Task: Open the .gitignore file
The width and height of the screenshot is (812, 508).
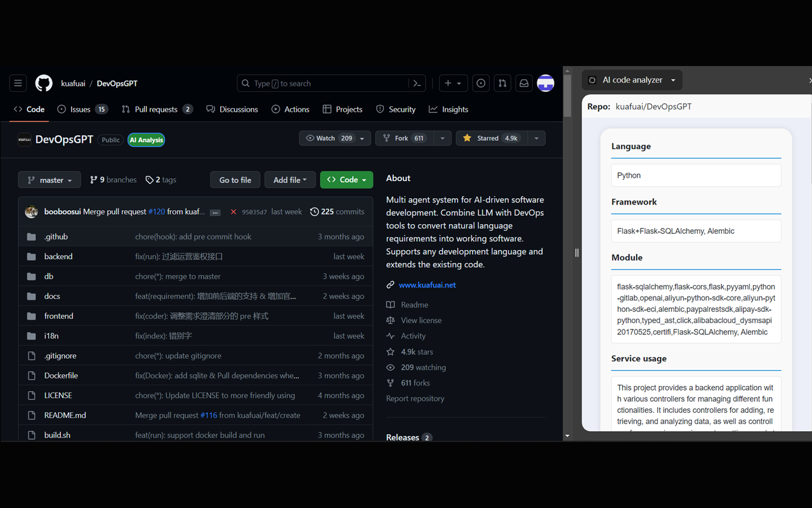Action: (x=60, y=356)
